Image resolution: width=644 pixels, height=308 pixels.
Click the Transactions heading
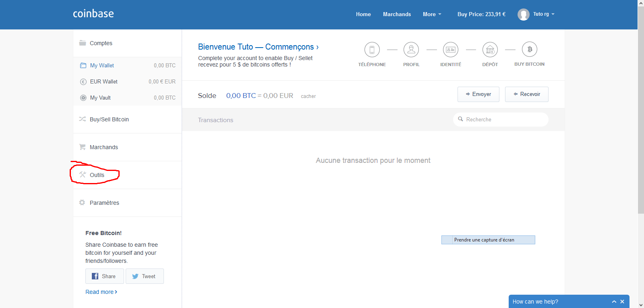click(215, 120)
